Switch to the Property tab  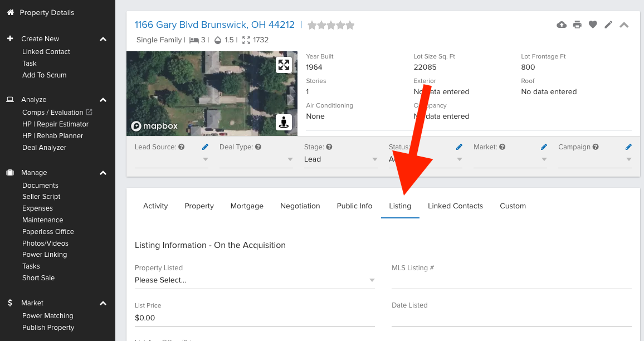pyautogui.click(x=199, y=206)
